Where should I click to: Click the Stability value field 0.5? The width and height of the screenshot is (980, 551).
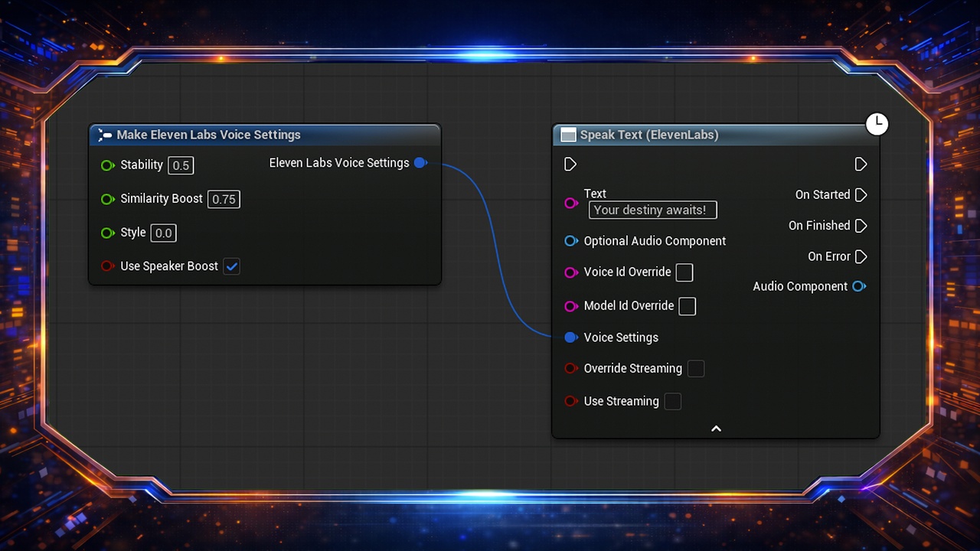click(x=181, y=165)
